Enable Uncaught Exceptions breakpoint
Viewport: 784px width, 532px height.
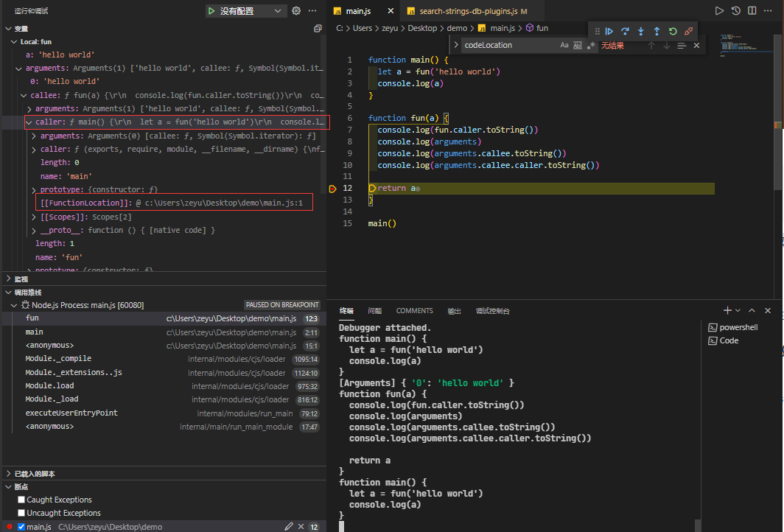coord(21,513)
